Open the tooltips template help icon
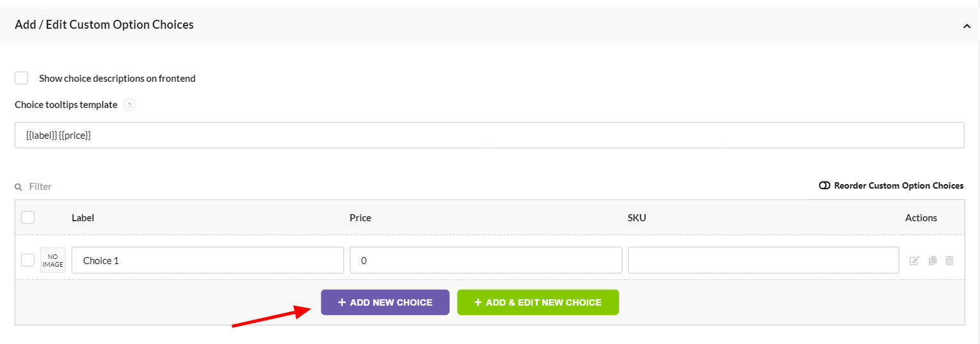 pos(130,105)
